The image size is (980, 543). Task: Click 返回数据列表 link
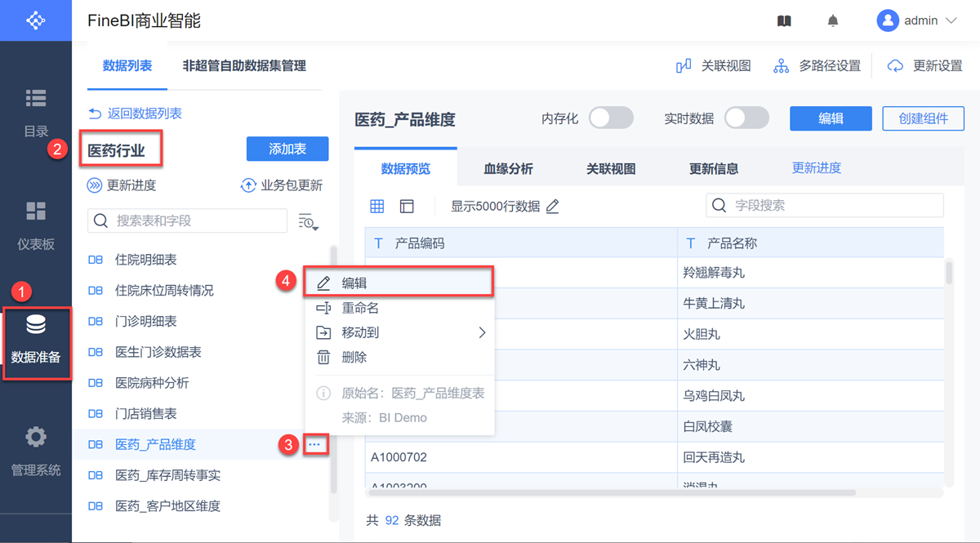(136, 113)
